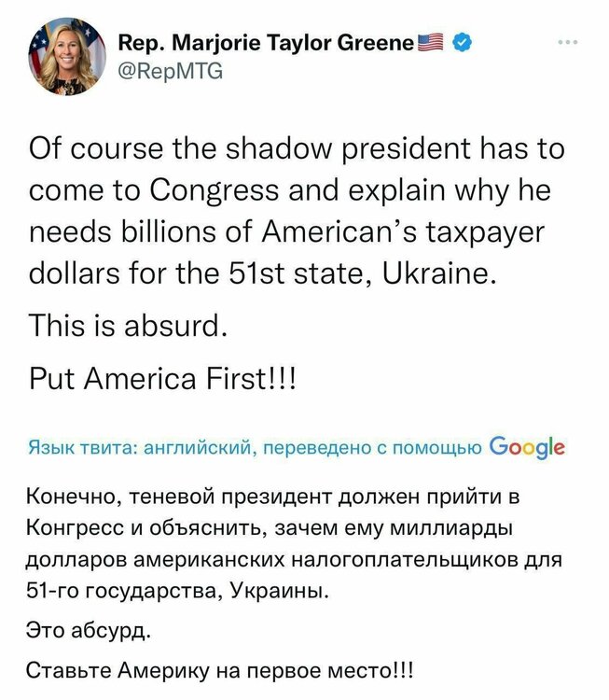609x700 pixels.
Task: Click the @RepMTG handle
Action: coord(172,67)
